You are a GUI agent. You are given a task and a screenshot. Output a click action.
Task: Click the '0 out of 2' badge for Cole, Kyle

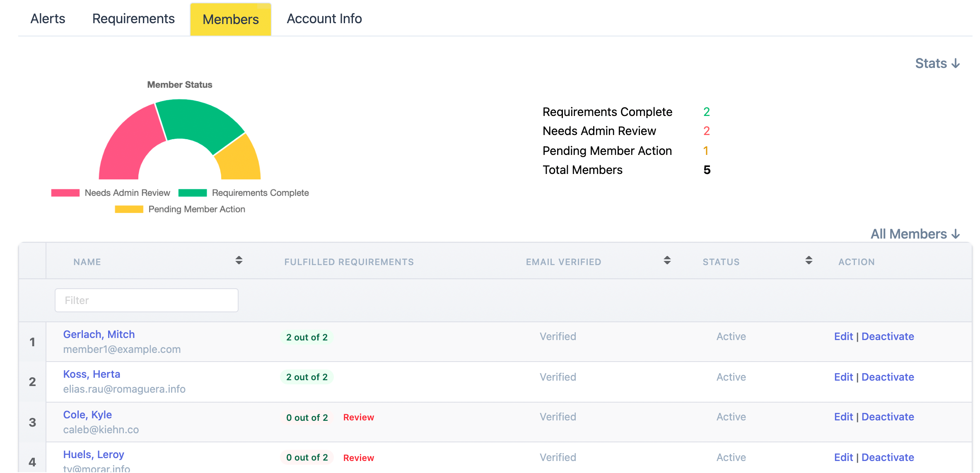(307, 417)
